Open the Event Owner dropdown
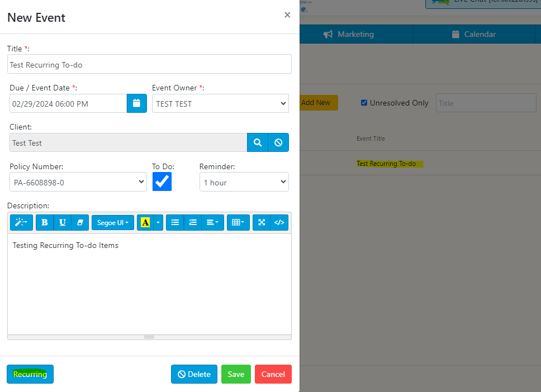 tap(220, 103)
